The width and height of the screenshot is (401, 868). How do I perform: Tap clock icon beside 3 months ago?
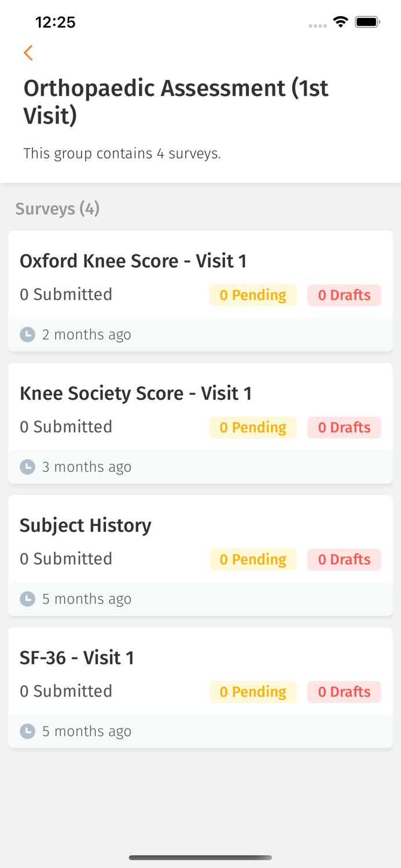(x=28, y=467)
